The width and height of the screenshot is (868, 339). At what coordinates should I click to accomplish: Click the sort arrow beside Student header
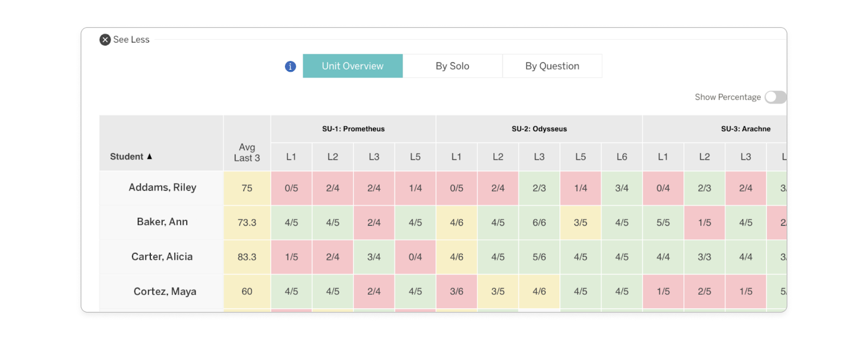[150, 156]
